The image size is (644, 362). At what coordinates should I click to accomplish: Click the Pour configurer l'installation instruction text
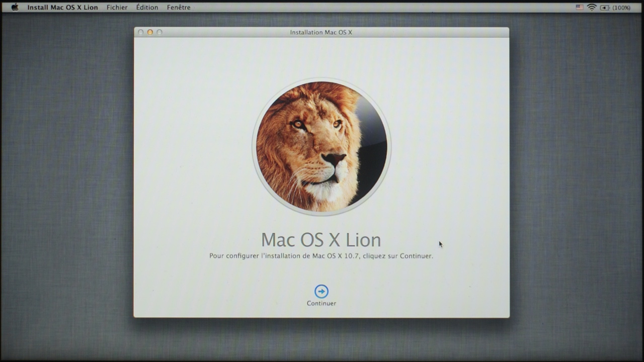coord(321,256)
